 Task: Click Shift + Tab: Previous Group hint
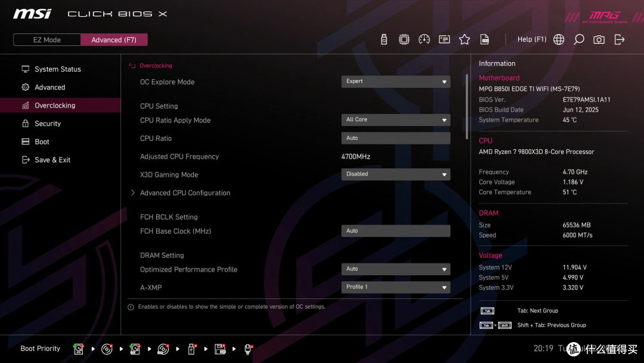point(552,325)
